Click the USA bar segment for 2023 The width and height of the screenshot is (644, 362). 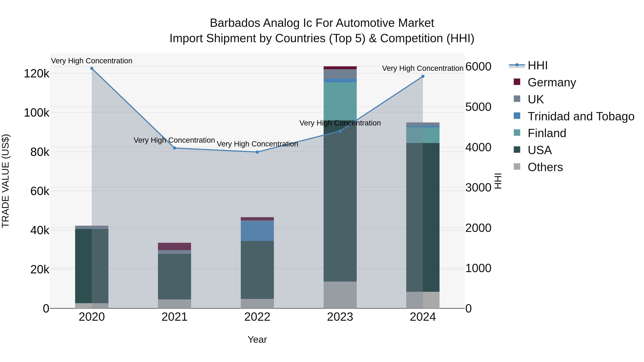(340, 201)
